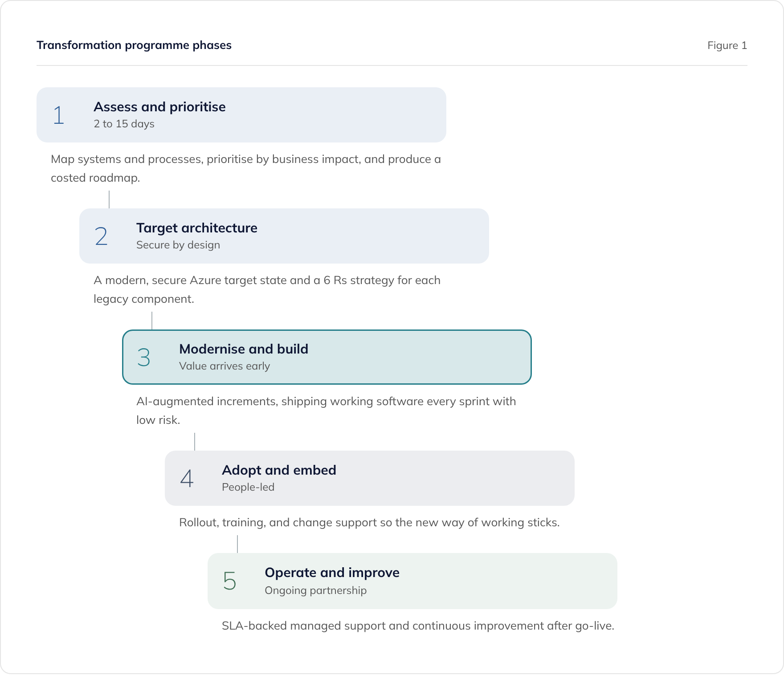784x675 pixels.
Task: Click the 'Secure by design' subtitle
Action: [x=178, y=245]
